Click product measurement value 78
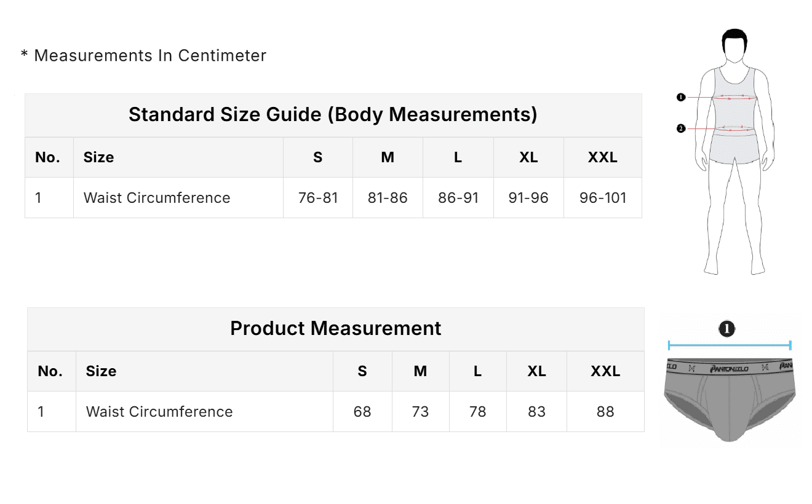The image size is (812, 504). point(478,412)
